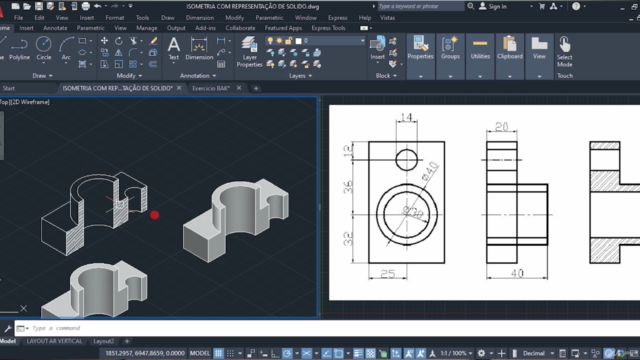Toggle isometric drafting in status bar
This screenshot has width=640, height=360.
pyautogui.click(x=307, y=353)
